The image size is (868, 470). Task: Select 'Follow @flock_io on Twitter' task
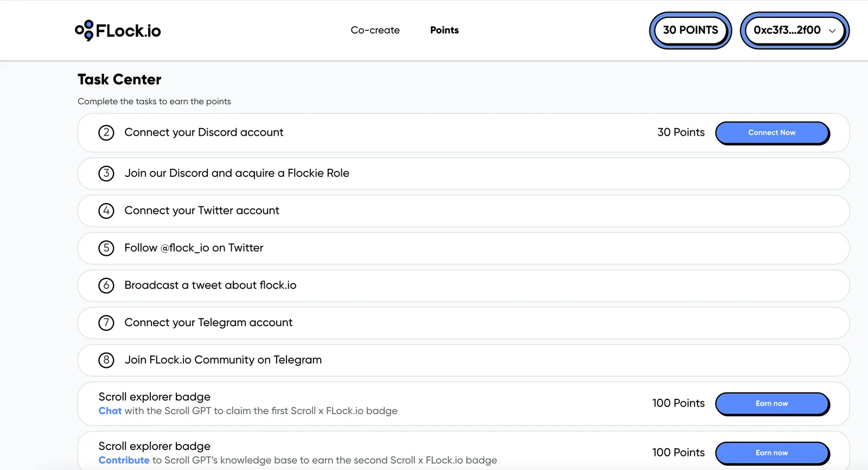click(194, 248)
